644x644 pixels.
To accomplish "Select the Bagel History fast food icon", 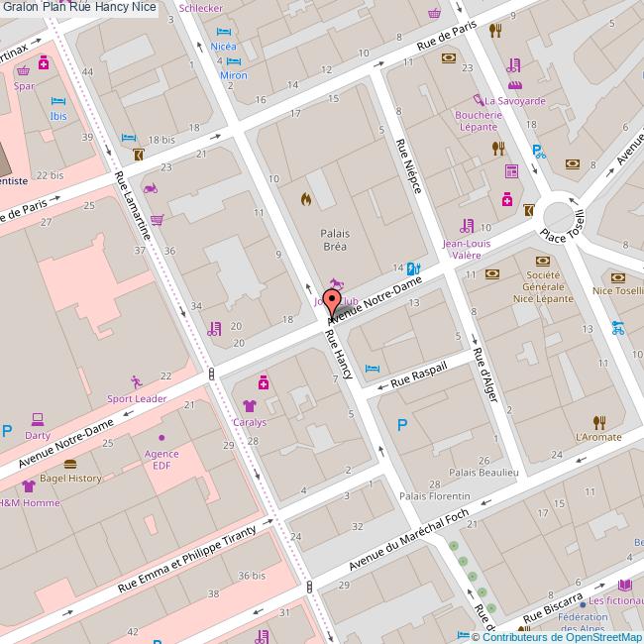I will pos(70,463).
